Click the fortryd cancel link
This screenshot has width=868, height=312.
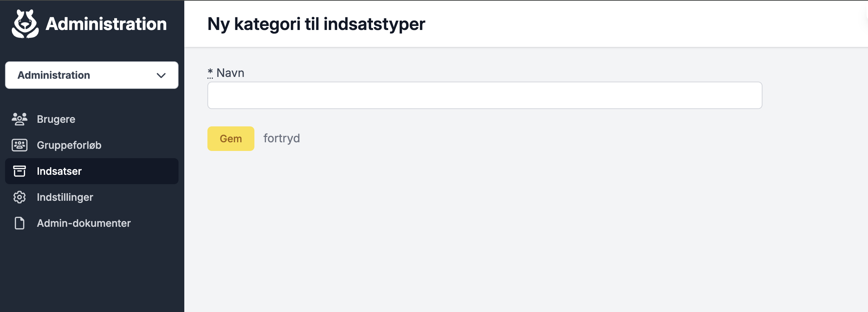pos(282,138)
